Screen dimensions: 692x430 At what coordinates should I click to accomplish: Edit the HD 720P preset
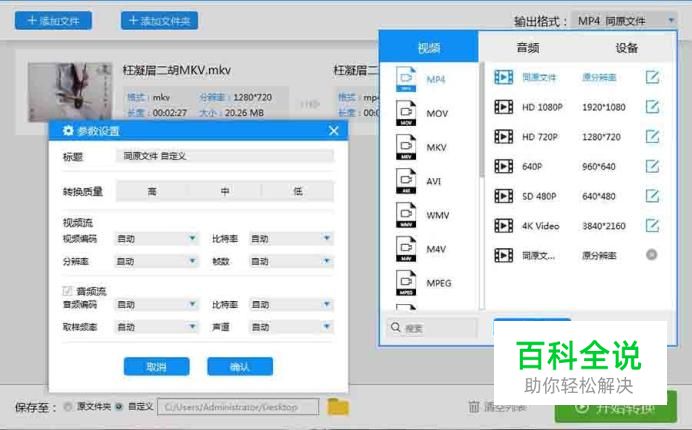[652, 136]
